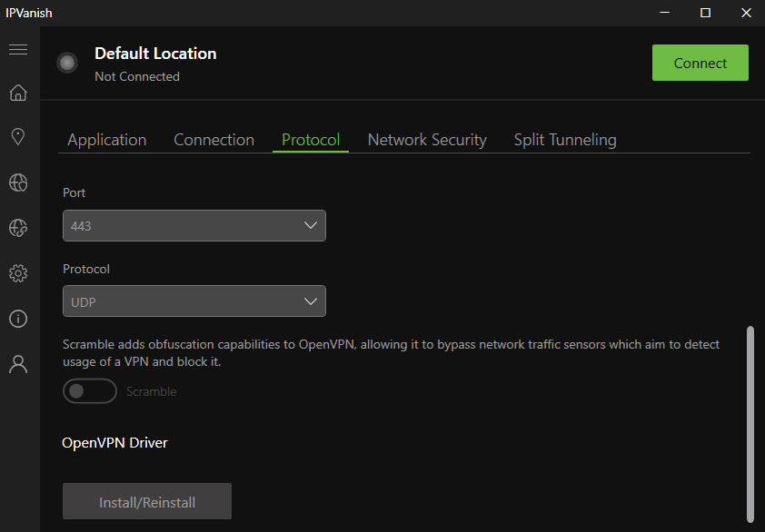Click the green Connect button

pyautogui.click(x=700, y=63)
